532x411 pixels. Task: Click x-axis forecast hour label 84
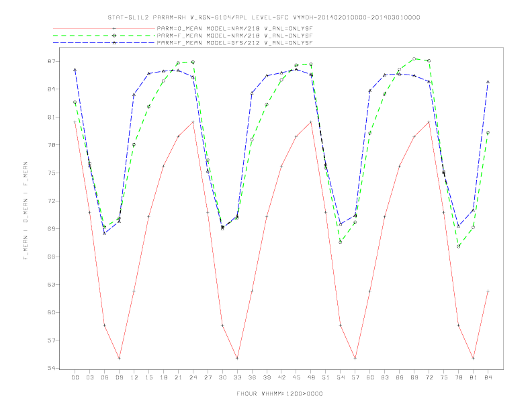pyautogui.click(x=488, y=377)
